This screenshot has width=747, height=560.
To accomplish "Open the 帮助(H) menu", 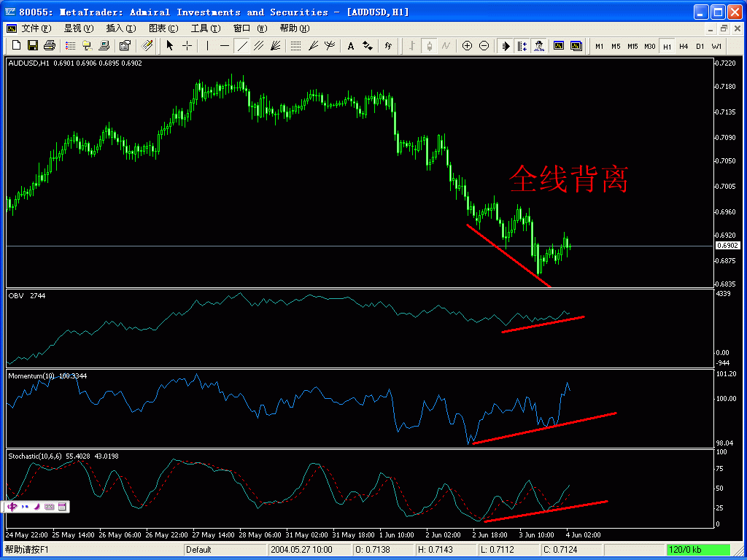I will [295, 28].
